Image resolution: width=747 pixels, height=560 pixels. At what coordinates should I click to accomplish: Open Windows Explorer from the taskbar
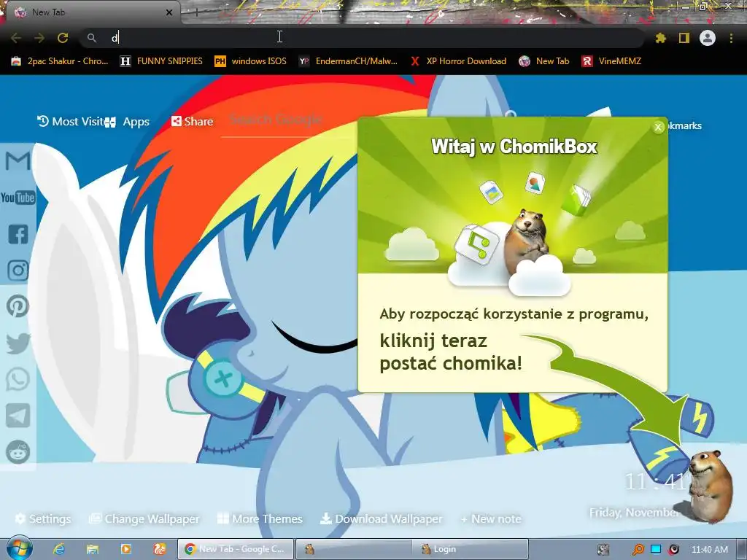pyautogui.click(x=93, y=549)
